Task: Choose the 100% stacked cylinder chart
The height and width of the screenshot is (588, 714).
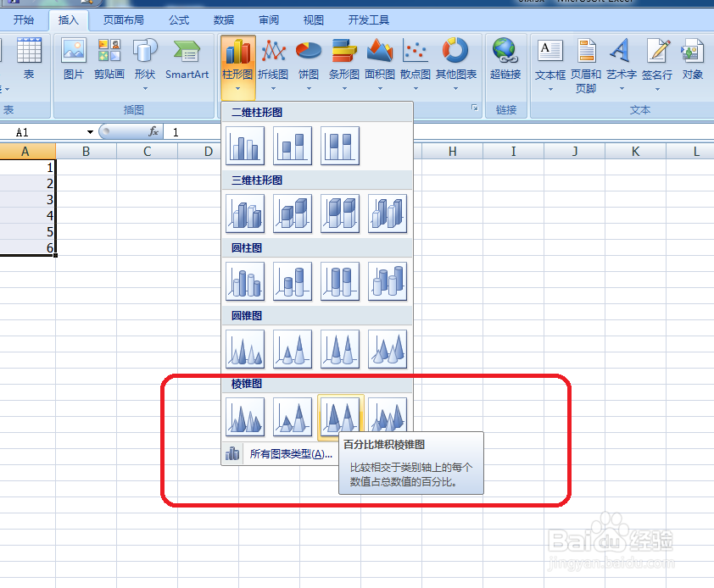Action: click(340, 281)
